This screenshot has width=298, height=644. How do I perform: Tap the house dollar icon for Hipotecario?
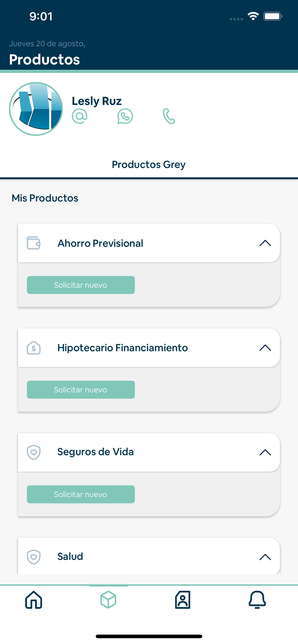(x=34, y=348)
